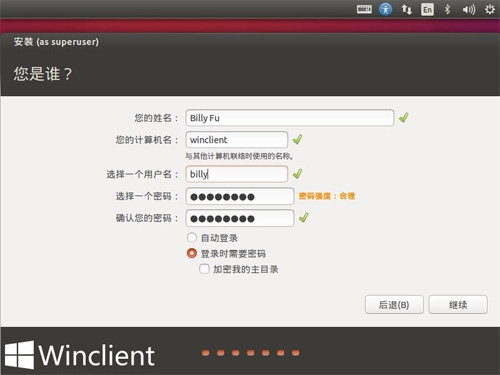The image size is (500, 375).
Task: Click the 您的姓名 label
Action: pos(156,118)
